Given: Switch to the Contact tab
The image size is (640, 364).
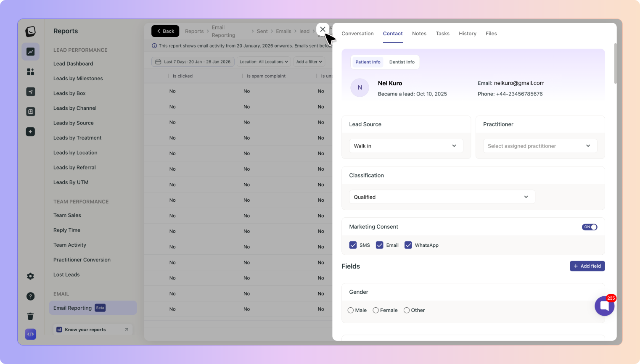Looking at the screenshot, I should 393,34.
